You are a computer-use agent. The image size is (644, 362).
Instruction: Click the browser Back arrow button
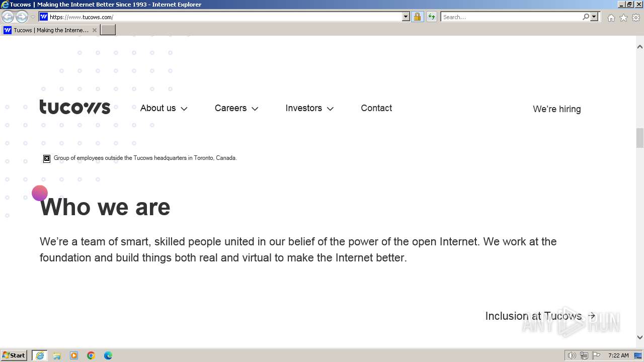(x=8, y=17)
